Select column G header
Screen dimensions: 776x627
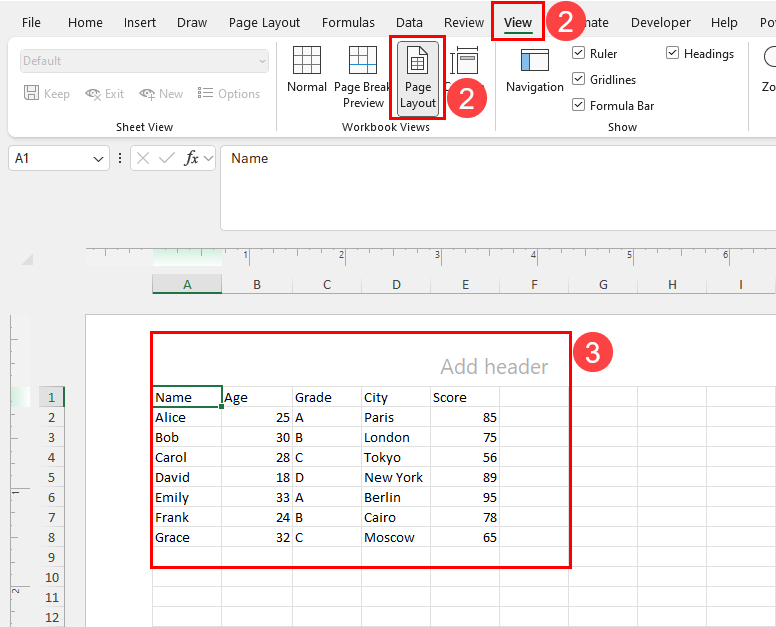tap(603, 285)
